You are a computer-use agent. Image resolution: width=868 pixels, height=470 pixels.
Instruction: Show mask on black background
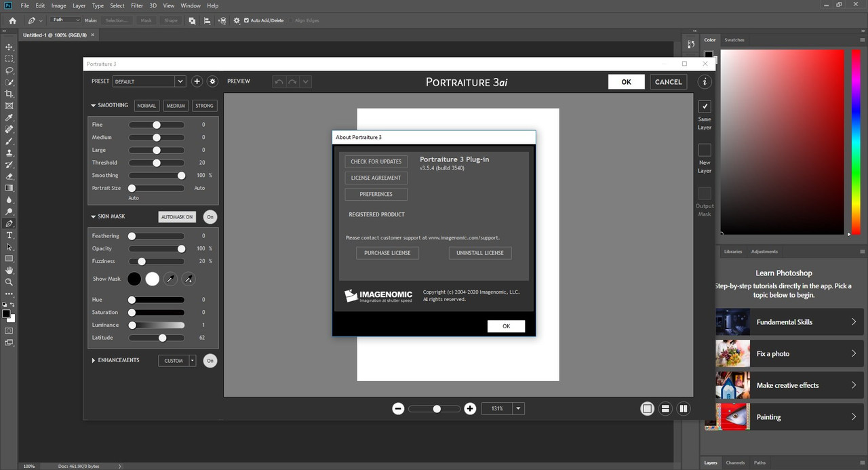click(x=134, y=279)
